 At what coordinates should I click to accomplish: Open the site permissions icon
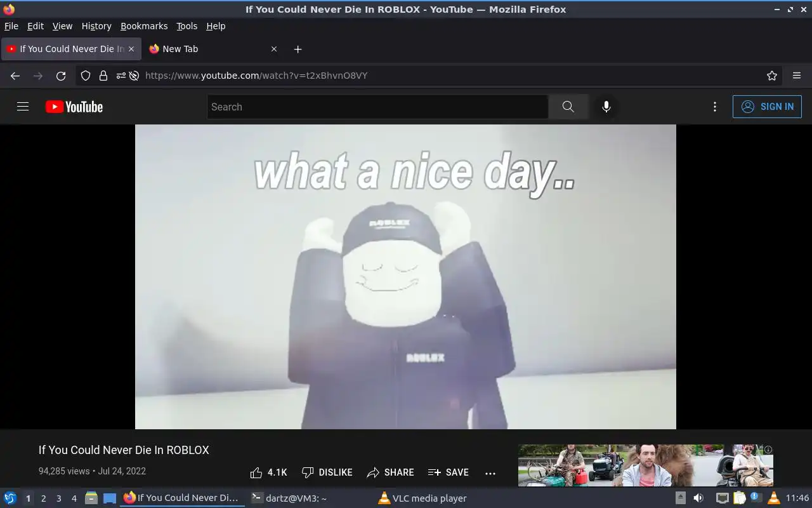click(121, 76)
